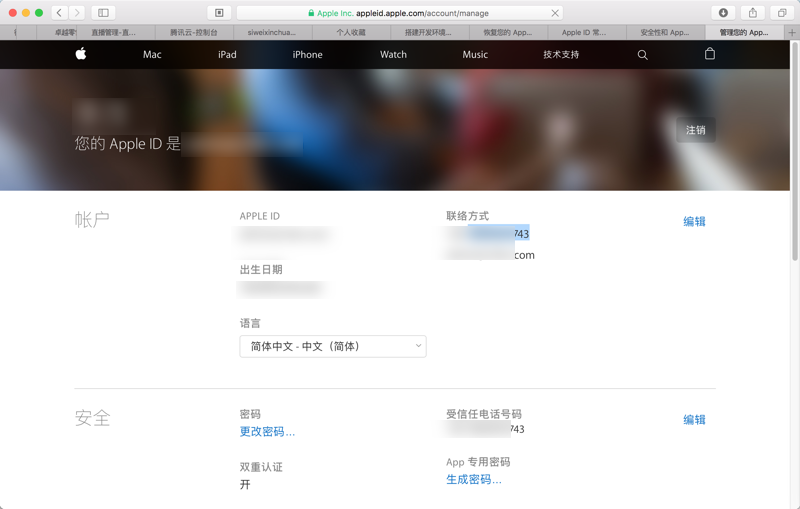Switch to the 安全性和 App tab
Image resolution: width=800 pixels, height=509 pixels.
click(665, 33)
